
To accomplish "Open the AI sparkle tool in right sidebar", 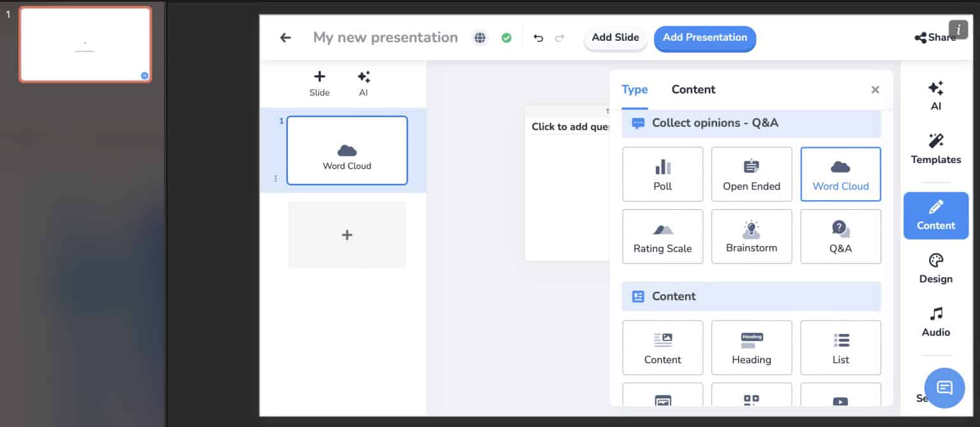I will tap(935, 96).
